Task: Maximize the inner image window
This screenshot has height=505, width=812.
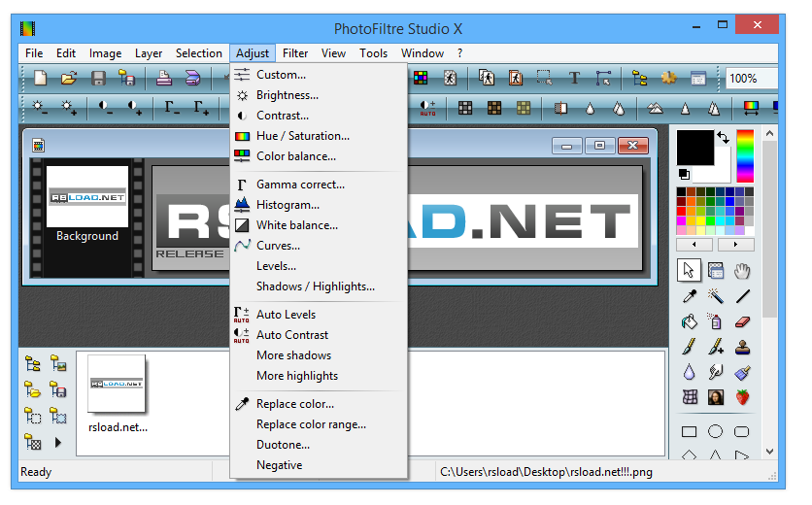Action: pyautogui.click(x=599, y=146)
